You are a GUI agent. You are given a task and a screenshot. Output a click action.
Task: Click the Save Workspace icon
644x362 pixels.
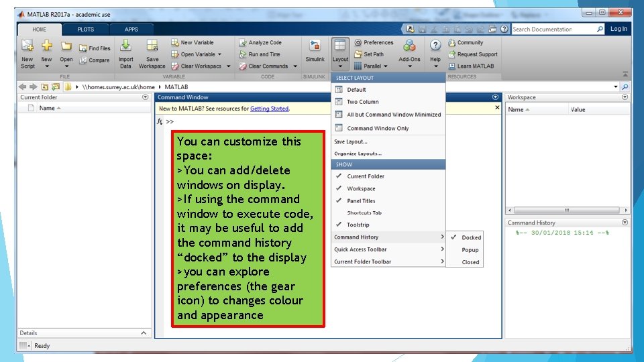pyautogui.click(x=152, y=46)
